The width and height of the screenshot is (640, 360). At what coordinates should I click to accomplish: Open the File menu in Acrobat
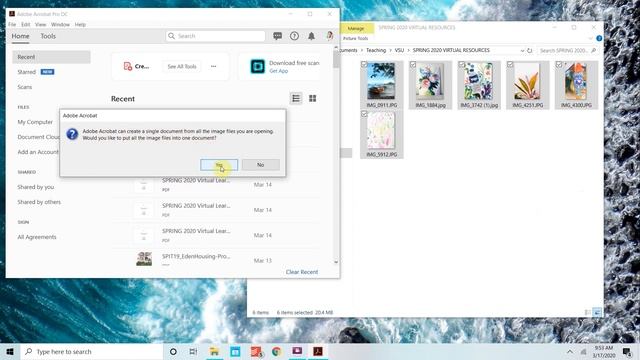click(x=12, y=24)
